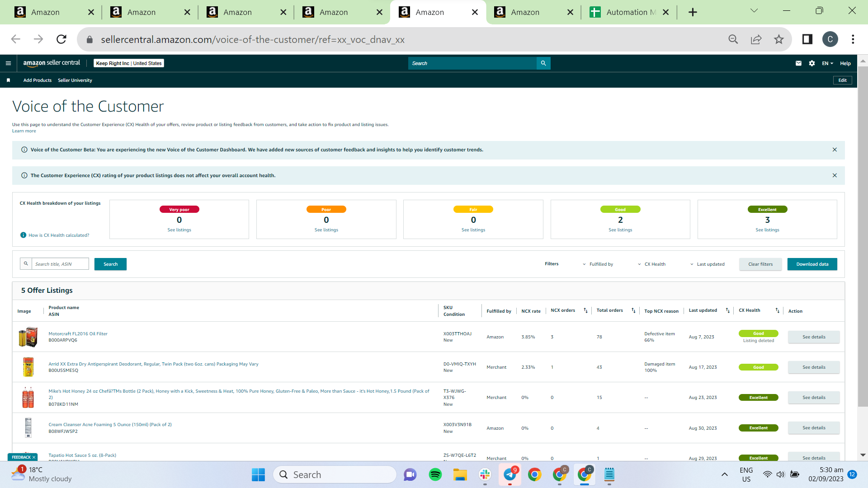See details for Arrid XX Deodorant row
This screenshot has height=488, width=868.
click(814, 367)
